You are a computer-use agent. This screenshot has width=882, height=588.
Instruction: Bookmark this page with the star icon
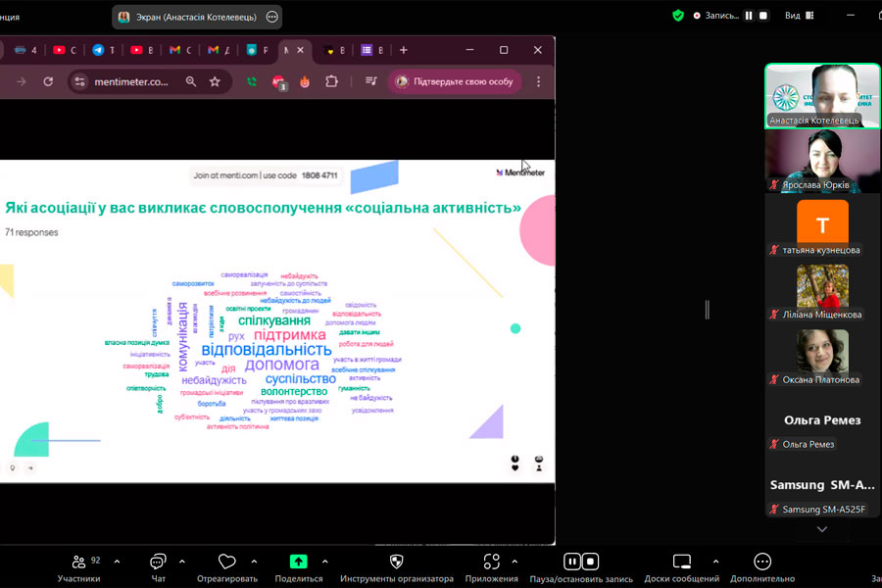[215, 81]
